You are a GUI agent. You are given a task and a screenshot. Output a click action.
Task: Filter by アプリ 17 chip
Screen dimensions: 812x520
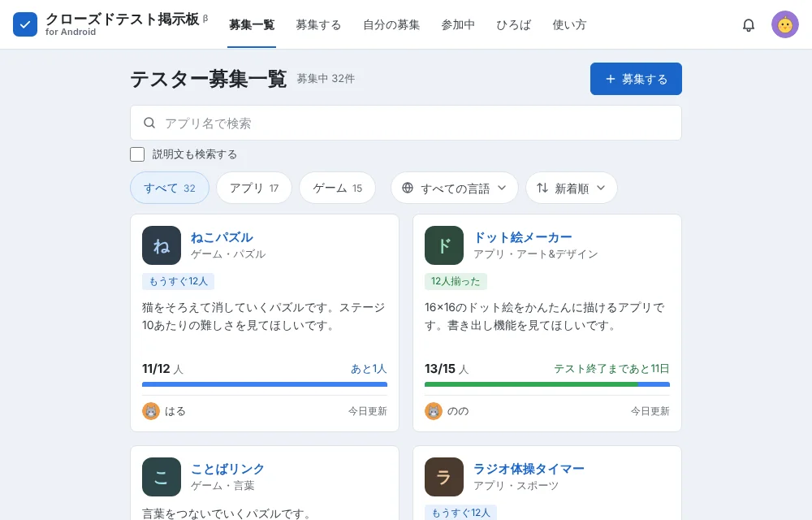[253, 188]
